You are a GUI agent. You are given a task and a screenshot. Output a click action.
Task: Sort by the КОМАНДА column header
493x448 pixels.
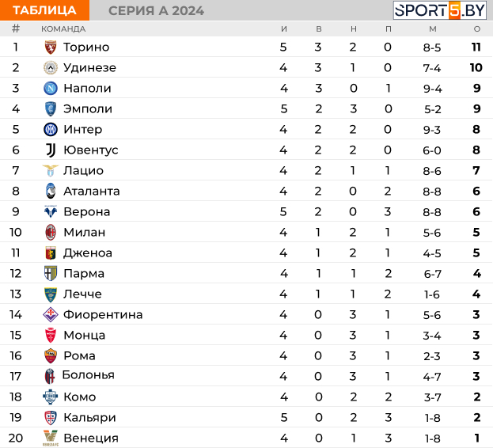click(63, 29)
